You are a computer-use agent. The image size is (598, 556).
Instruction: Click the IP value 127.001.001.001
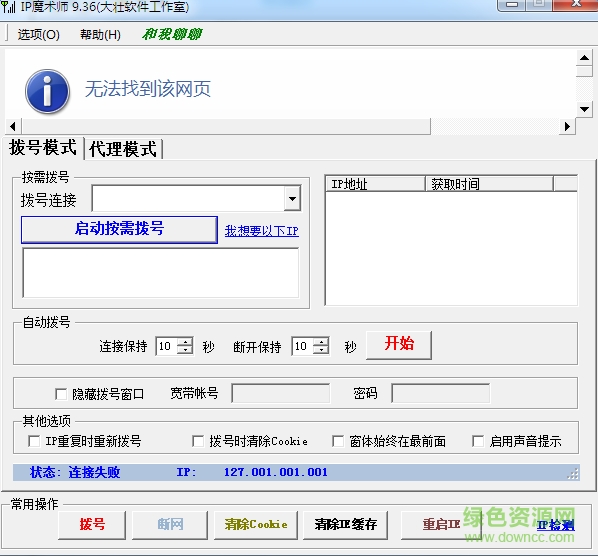click(x=275, y=472)
